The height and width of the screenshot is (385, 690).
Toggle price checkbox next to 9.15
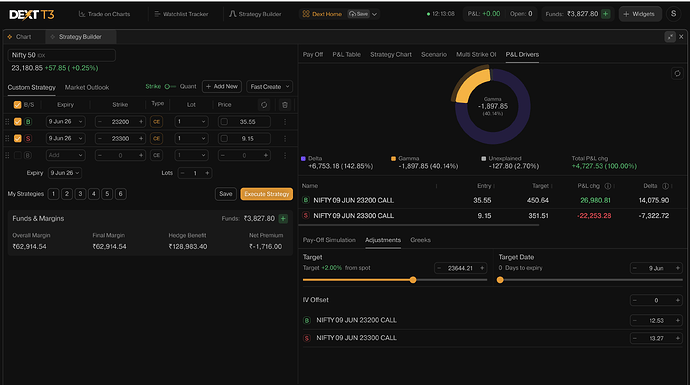tap(224, 139)
